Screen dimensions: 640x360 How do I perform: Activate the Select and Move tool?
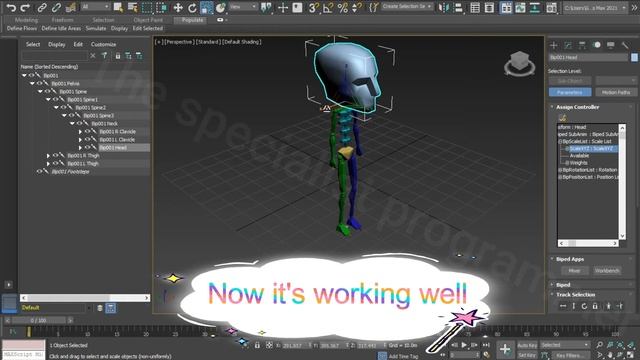[x=178, y=7]
